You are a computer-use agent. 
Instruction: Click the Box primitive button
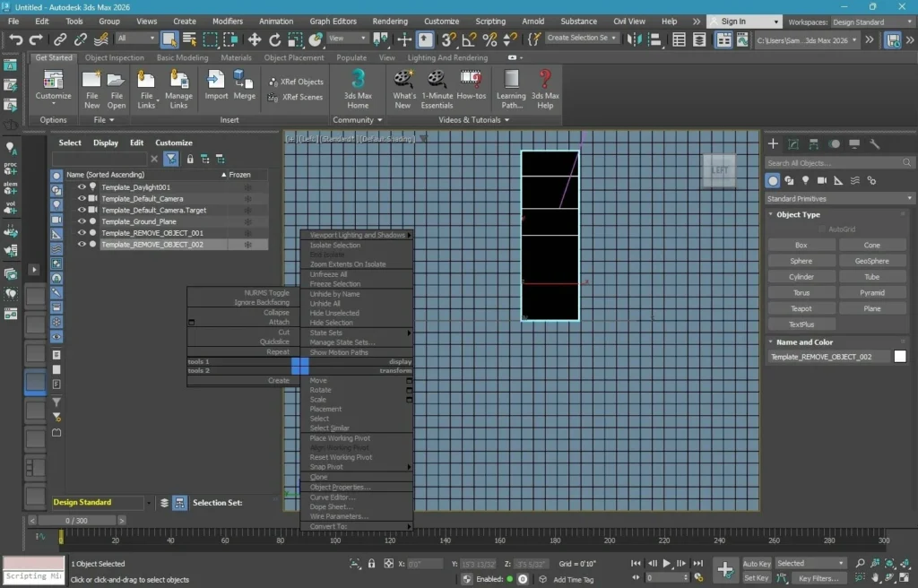pyautogui.click(x=801, y=246)
